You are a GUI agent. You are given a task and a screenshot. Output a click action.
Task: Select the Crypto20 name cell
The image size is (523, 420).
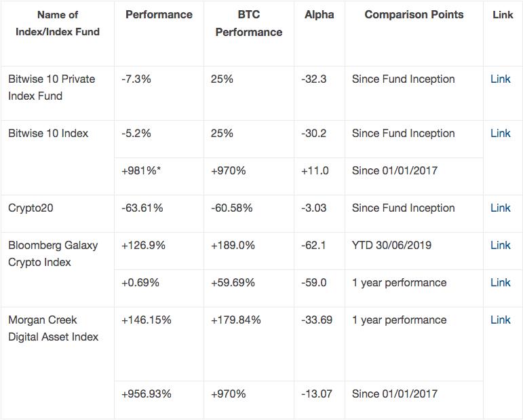point(31,208)
